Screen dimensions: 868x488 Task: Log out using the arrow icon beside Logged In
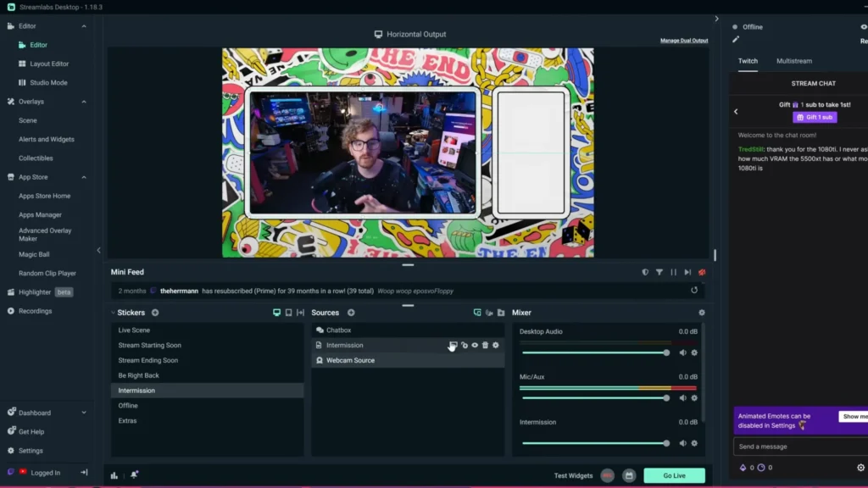(x=84, y=473)
